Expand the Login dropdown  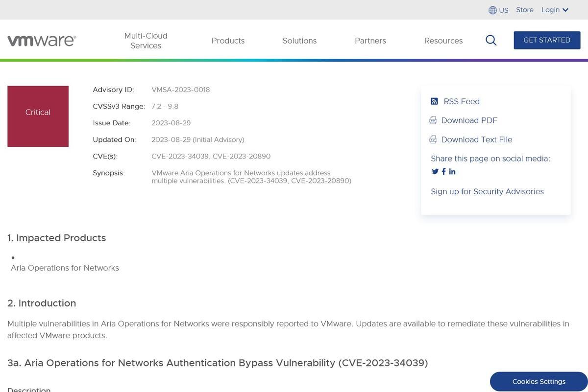555,10
